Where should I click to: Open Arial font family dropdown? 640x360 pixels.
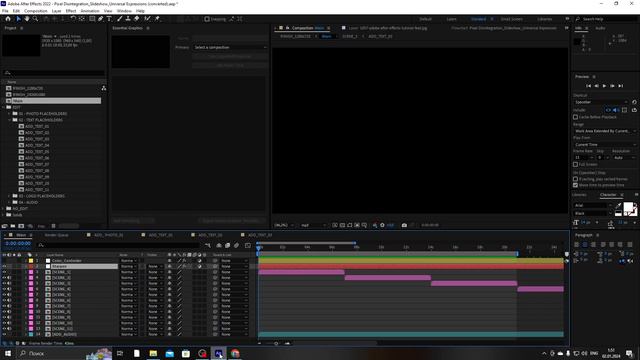click(593, 205)
